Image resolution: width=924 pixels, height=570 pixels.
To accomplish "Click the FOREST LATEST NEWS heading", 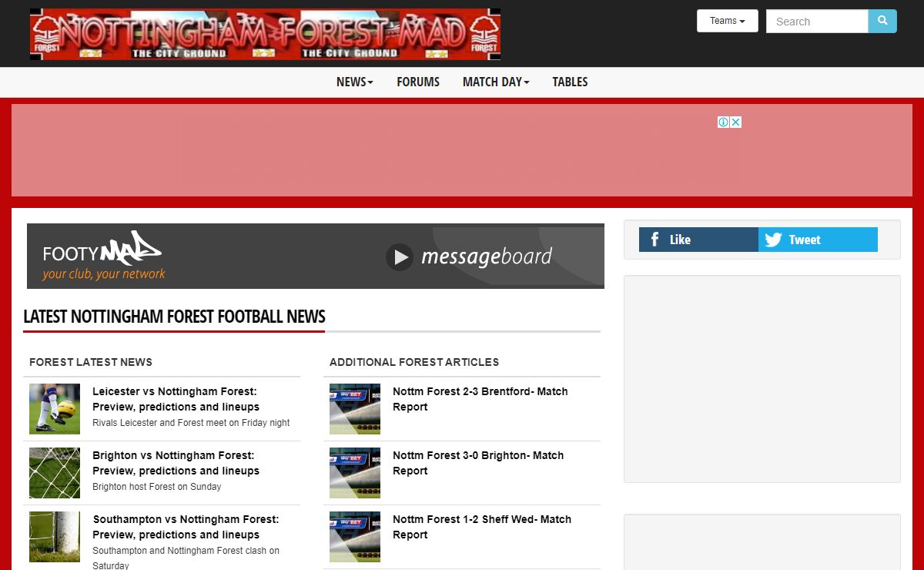I will pyautogui.click(x=91, y=362).
